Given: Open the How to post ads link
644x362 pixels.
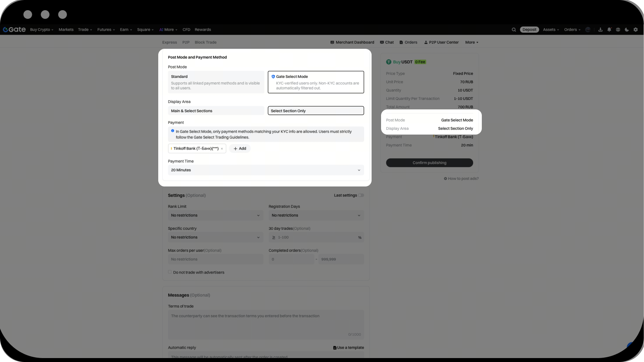Looking at the screenshot, I should click(x=461, y=179).
